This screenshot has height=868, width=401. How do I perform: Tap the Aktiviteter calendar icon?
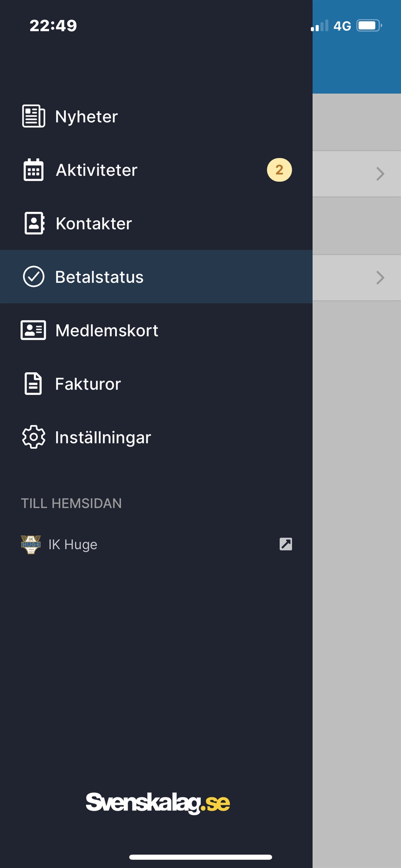(34, 170)
